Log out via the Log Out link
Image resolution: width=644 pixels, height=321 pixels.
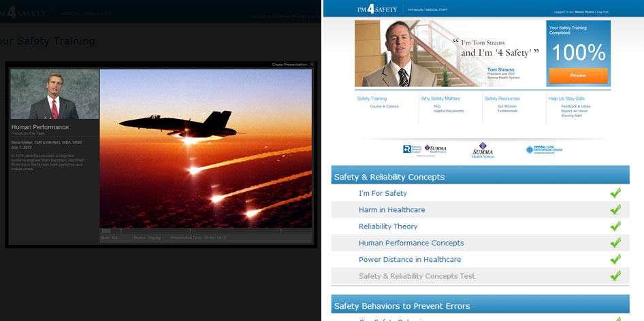[601, 12]
